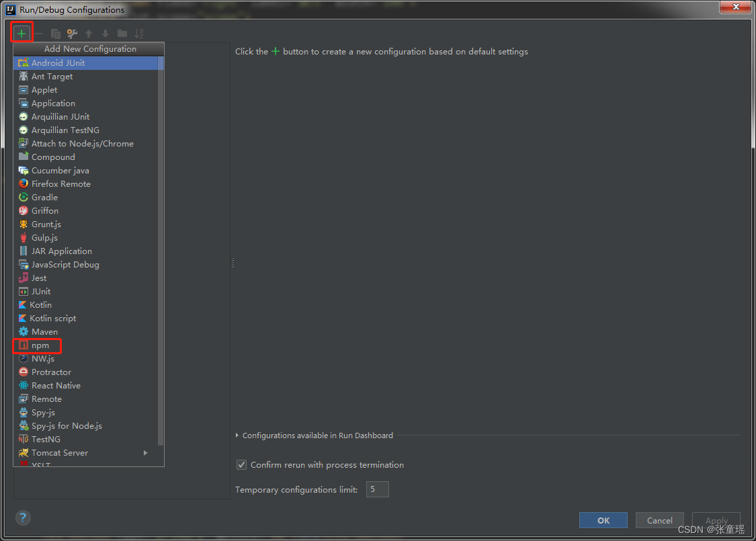The height and width of the screenshot is (541, 756).
Task: Close the Run/Debug Configurations dialog
Action: click(x=736, y=7)
